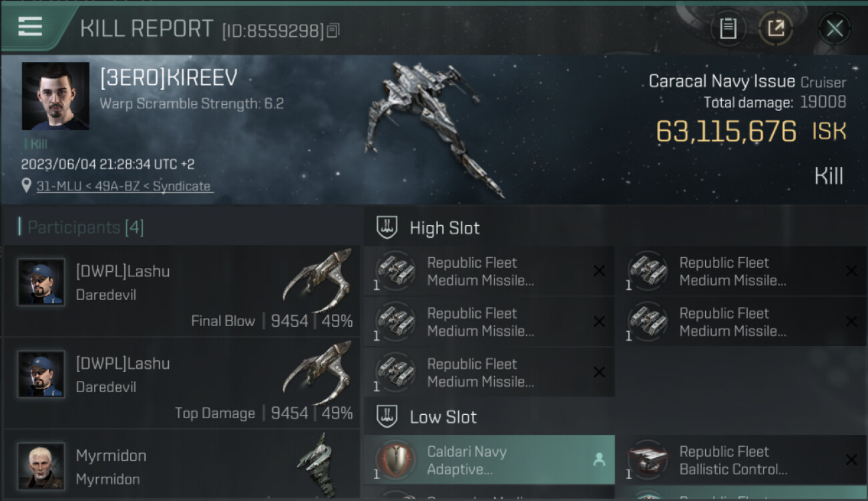Screen dimensions: 868x501
Task: Click the clipboard notes icon
Action: coord(728,29)
